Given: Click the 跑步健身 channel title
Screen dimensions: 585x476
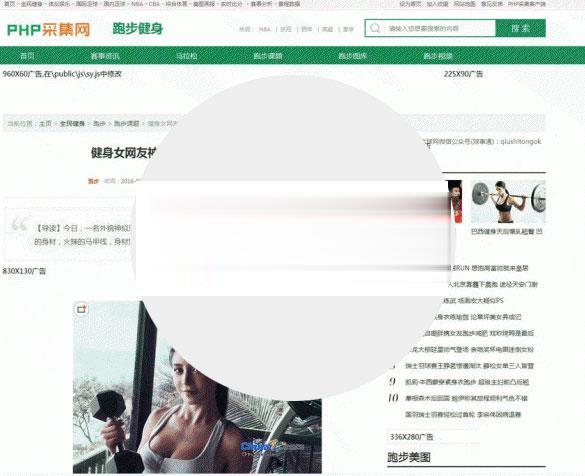Looking at the screenshot, I should (138, 29).
